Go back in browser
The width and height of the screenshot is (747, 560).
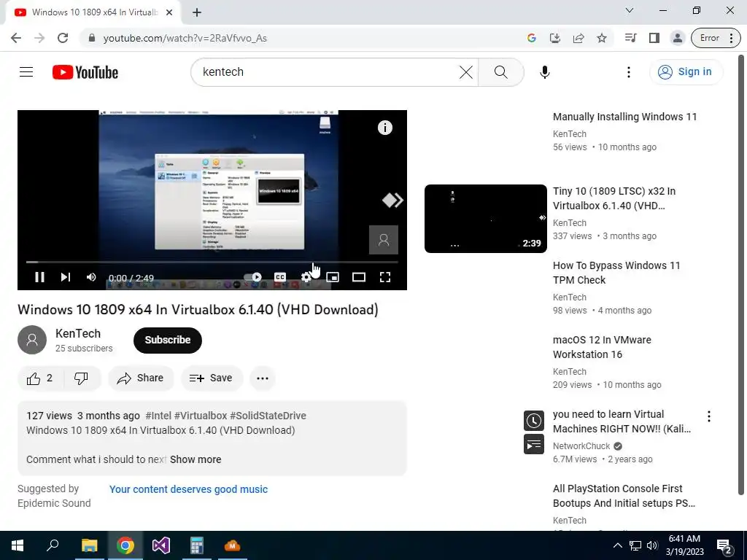(x=16, y=38)
